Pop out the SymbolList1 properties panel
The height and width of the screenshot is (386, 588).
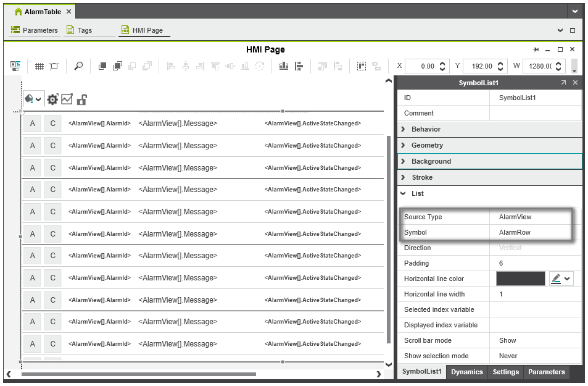[563, 83]
